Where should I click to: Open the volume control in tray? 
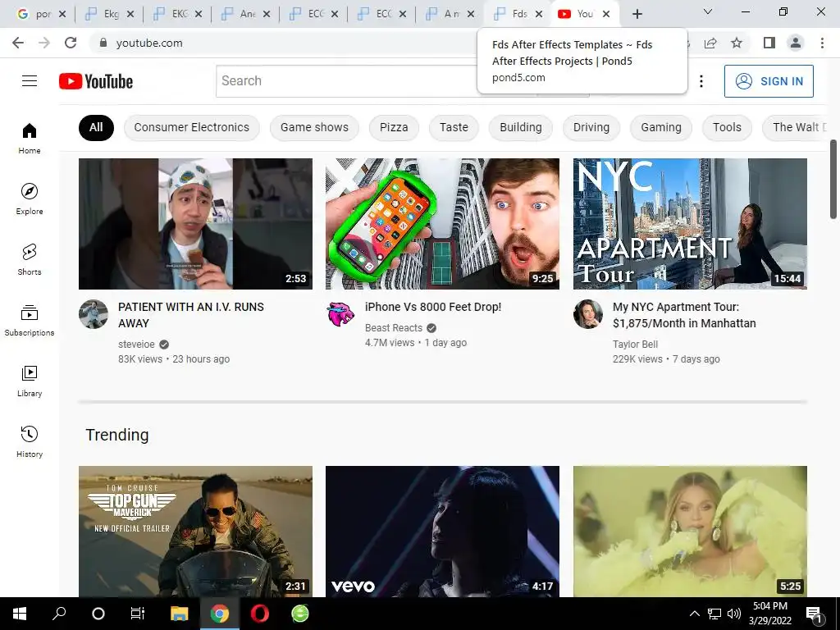[x=734, y=614]
